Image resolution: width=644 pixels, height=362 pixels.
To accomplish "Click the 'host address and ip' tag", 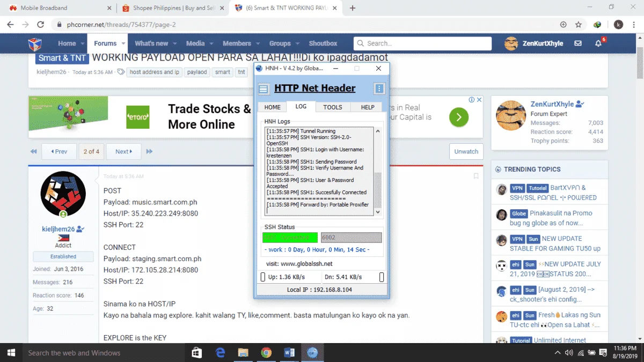I will click(x=155, y=72).
